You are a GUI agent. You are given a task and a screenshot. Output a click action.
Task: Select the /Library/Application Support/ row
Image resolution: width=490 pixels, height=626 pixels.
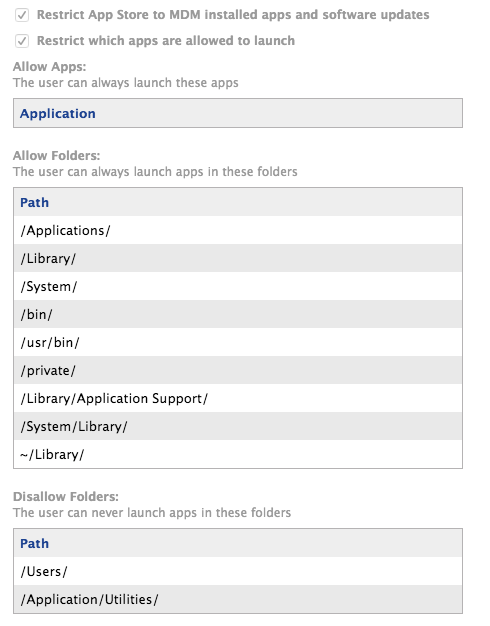(x=238, y=398)
